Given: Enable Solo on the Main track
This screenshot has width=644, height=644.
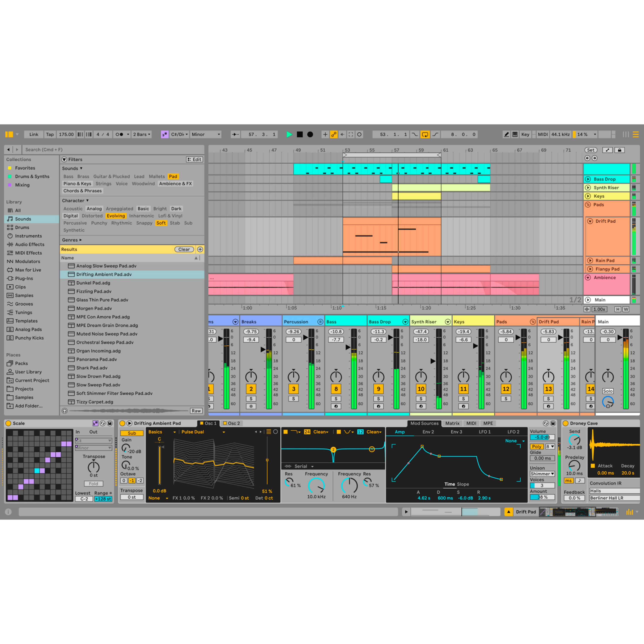Looking at the screenshot, I should [608, 391].
